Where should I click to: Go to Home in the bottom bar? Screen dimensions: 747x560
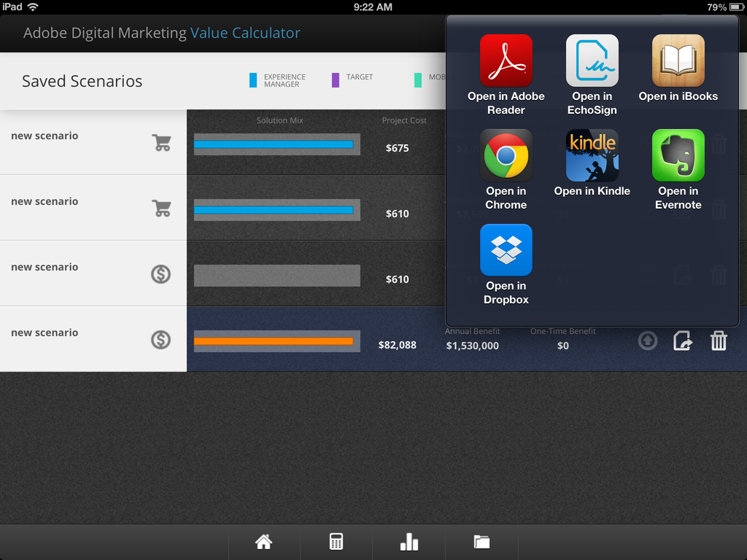[263, 542]
